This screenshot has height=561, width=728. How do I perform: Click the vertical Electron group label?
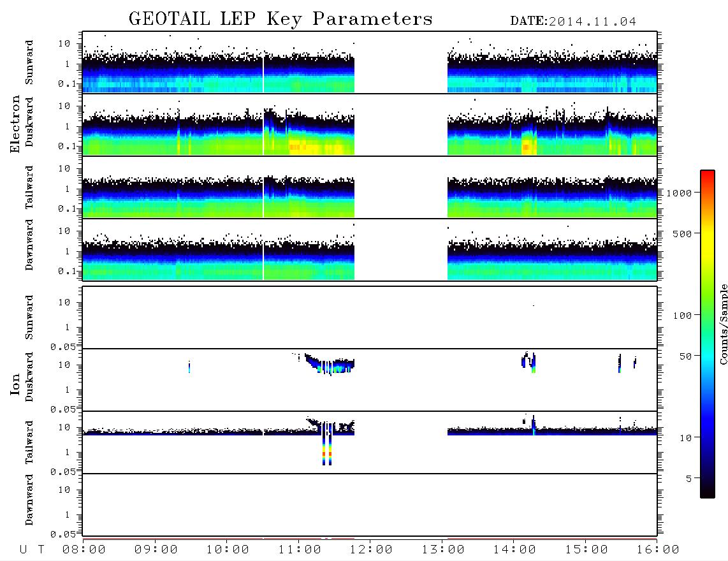point(15,124)
